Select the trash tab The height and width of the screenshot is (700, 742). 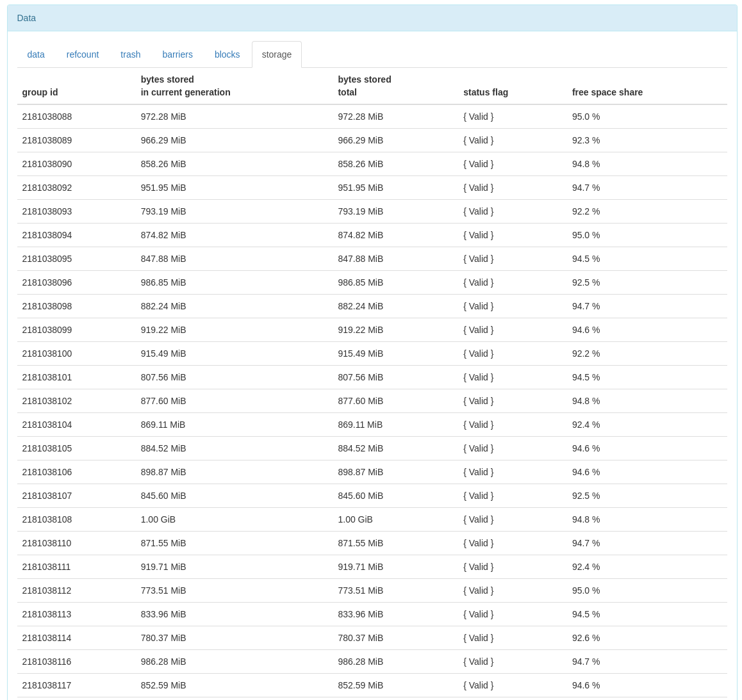(130, 54)
